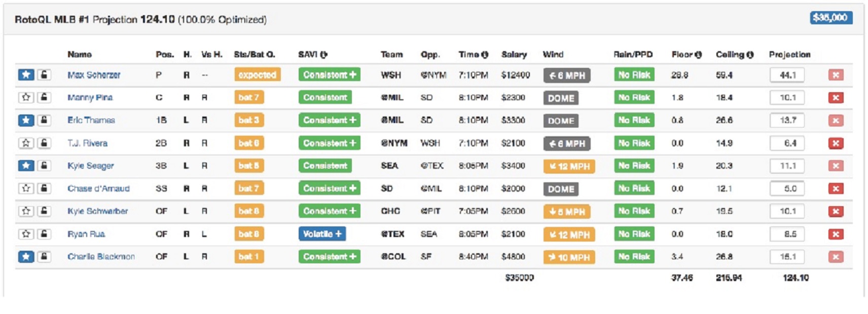Screen dimensions: 868x314
Task: Edit Max Scherzer projection field 44.1
Action: tap(787, 75)
